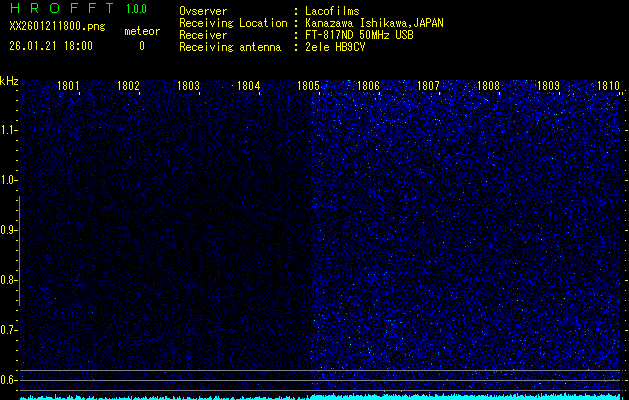Select the version number 1.0.0
The width and height of the screenshot is (629, 400).
[x=142, y=9]
